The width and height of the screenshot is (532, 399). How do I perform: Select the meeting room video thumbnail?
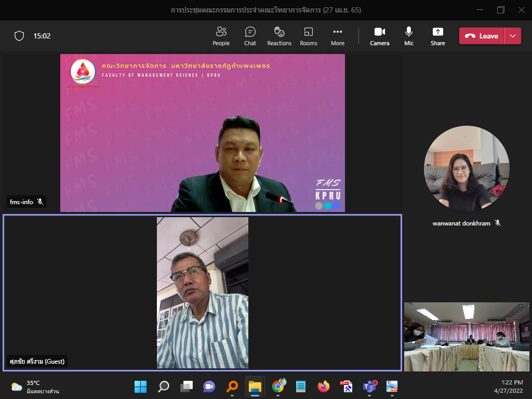pos(467,337)
